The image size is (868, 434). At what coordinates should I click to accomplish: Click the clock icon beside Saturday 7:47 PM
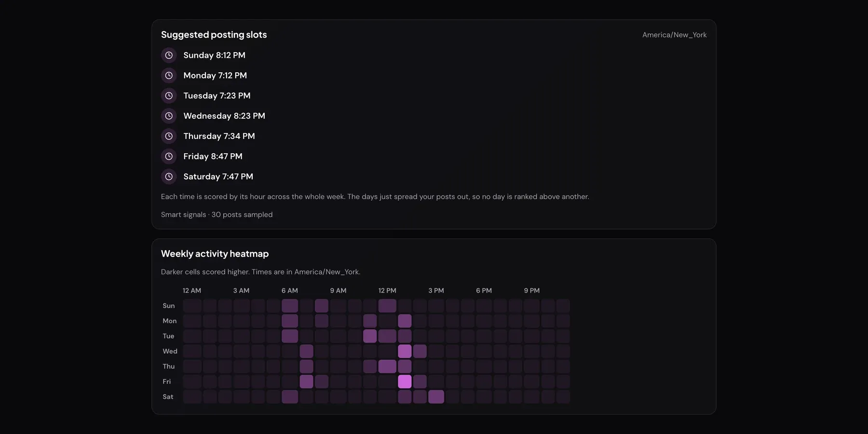(169, 177)
